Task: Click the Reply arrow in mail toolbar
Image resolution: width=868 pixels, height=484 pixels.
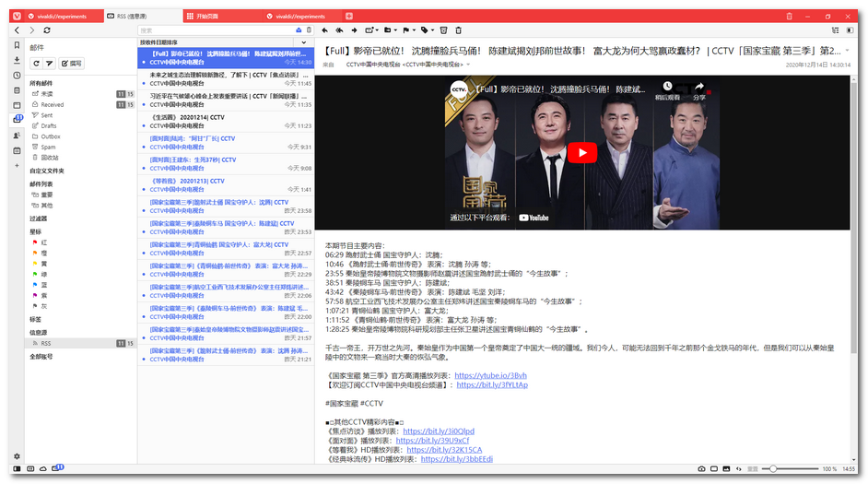Action: (325, 30)
